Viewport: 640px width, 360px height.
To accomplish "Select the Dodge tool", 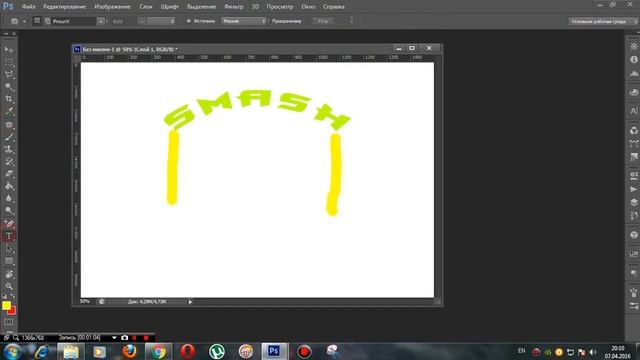I will coord(9,211).
